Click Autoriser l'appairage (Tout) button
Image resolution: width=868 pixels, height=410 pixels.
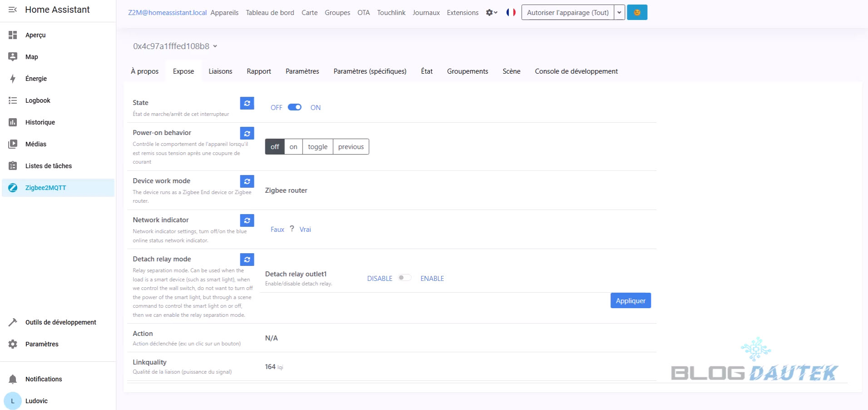tap(567, 12)
